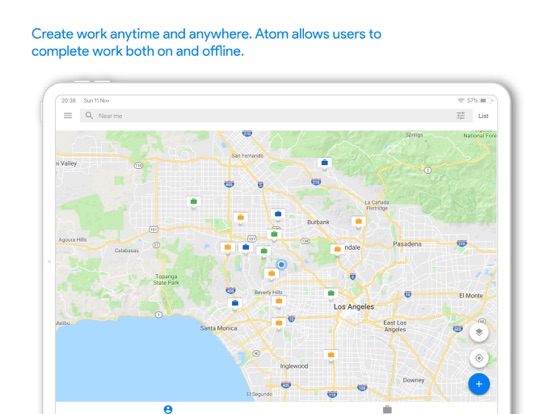552x414 pixels.
Task: Select blue marker left of Burbank label
Action: (x=278, y=214)
